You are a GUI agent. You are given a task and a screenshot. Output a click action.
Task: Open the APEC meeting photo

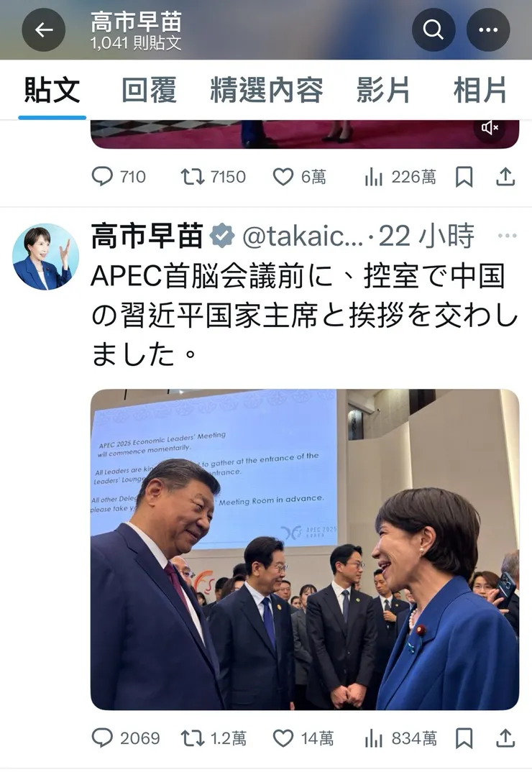[x=304, y=549]
